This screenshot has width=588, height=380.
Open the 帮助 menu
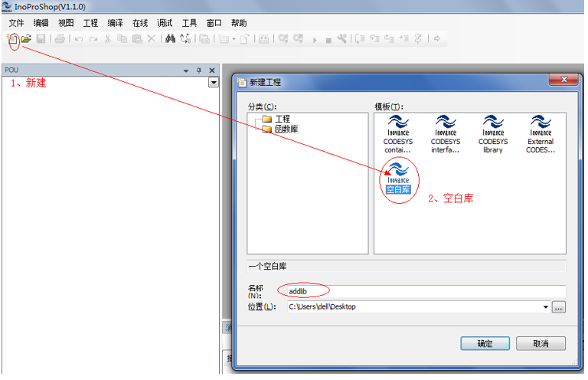click(x=239, y=23)
